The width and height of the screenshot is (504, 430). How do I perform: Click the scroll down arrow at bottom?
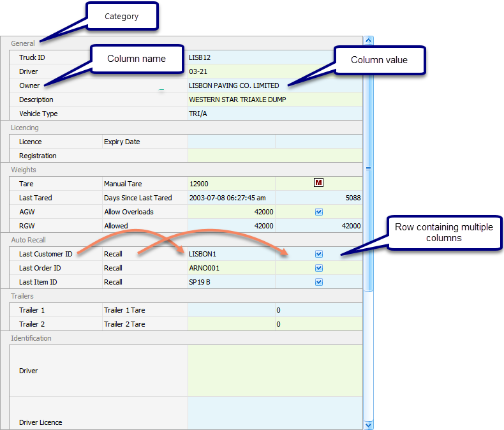click(368, 424)
